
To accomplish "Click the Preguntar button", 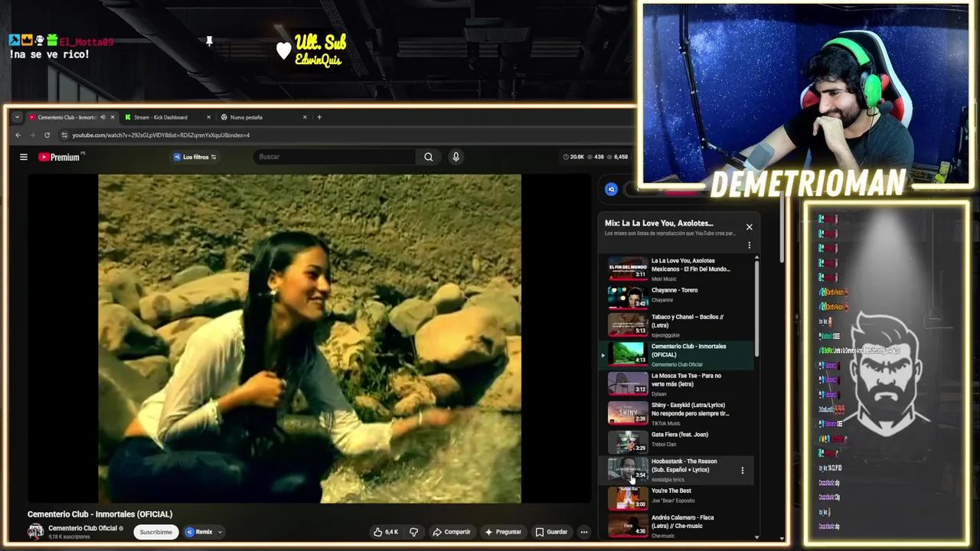I will pyautogui.click(x=503, y=532).
